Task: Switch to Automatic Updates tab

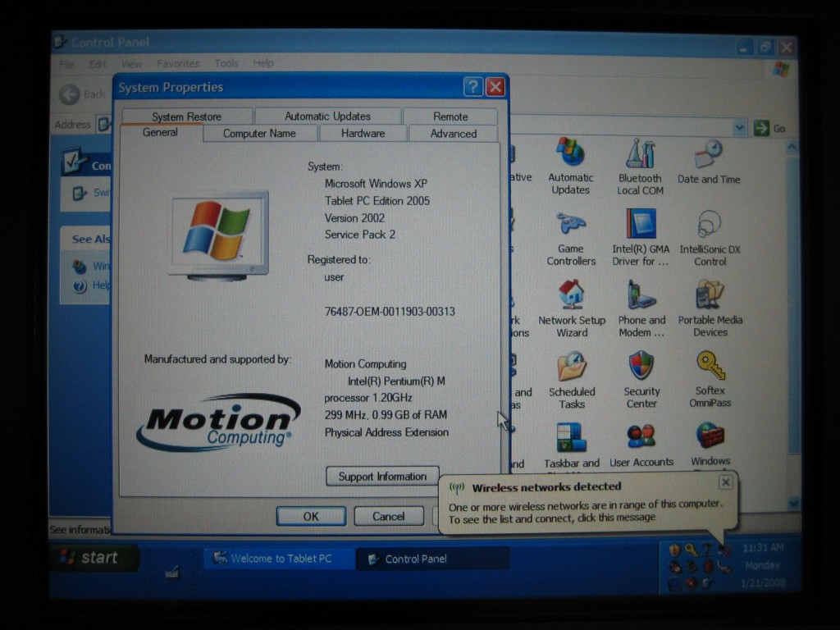Action: click(327, 116)
